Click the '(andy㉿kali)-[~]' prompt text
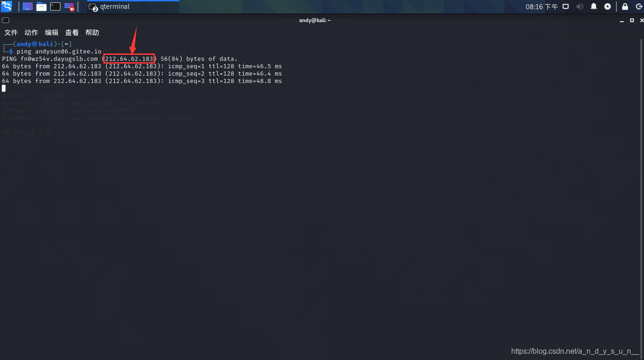644x360 pixels. [42, 44]
